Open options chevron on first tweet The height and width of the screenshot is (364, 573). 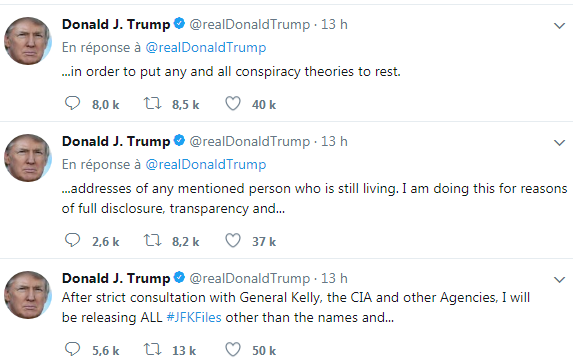pos(559,26)
